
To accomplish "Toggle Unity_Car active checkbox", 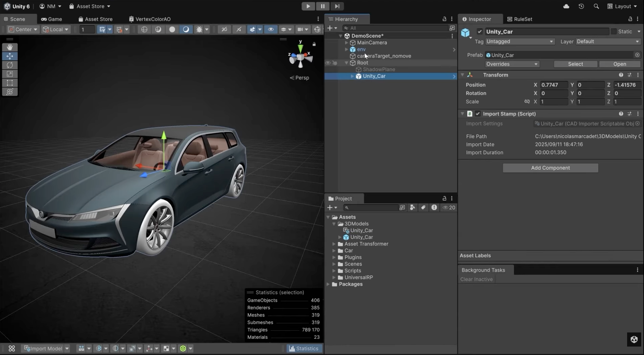I will [479, 32].
